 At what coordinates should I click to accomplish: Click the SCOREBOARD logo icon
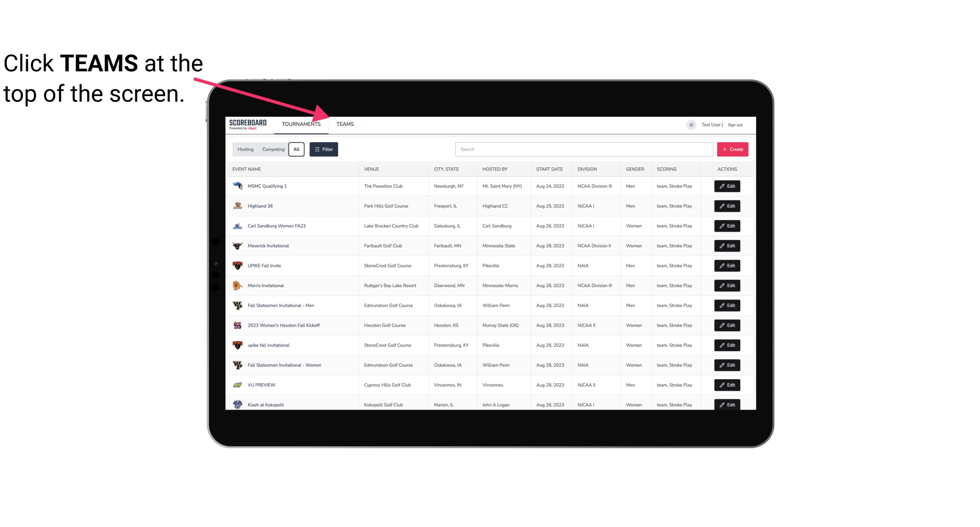pos(248,125)
